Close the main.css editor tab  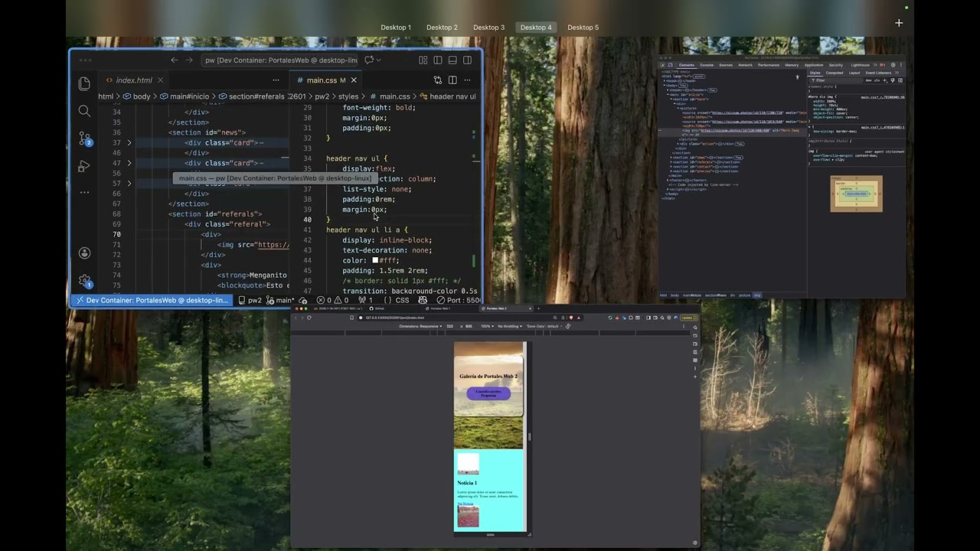point(354,80)
